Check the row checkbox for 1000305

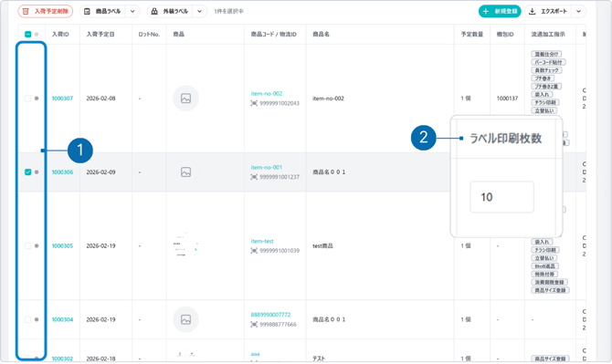[x=28, y=245]
